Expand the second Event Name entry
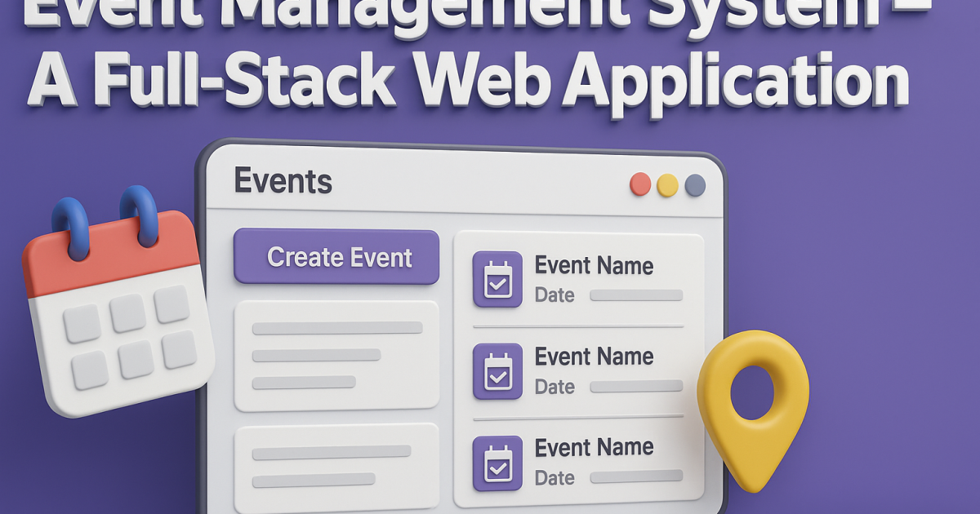The height and width of the screenshot is (514, 980). point(594,357)
